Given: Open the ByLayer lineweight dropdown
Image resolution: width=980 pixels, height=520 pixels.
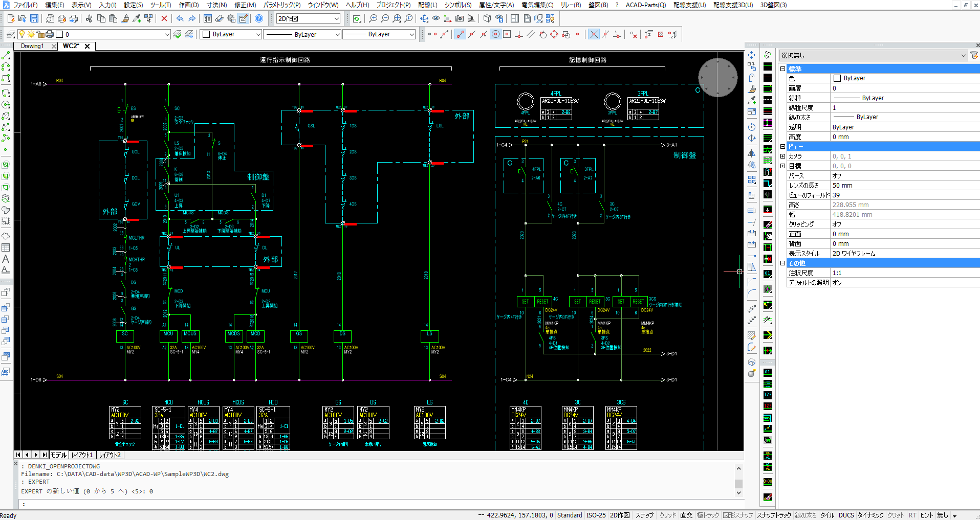Looking at the screenshot, I should tap(379, 34).
